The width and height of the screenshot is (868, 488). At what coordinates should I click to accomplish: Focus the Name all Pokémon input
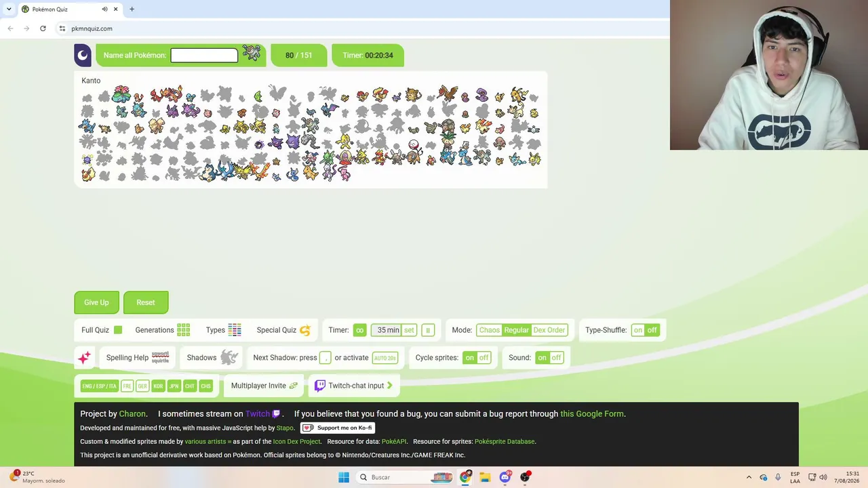pos(204,55)
